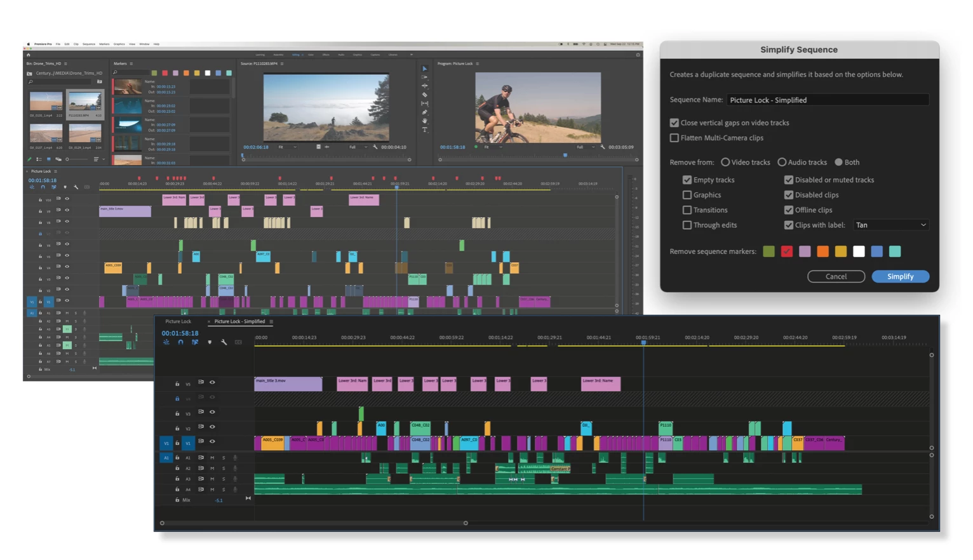Open Source monitor Full resolution dropdown
The image size is (973, 560).
coord(358,147)
